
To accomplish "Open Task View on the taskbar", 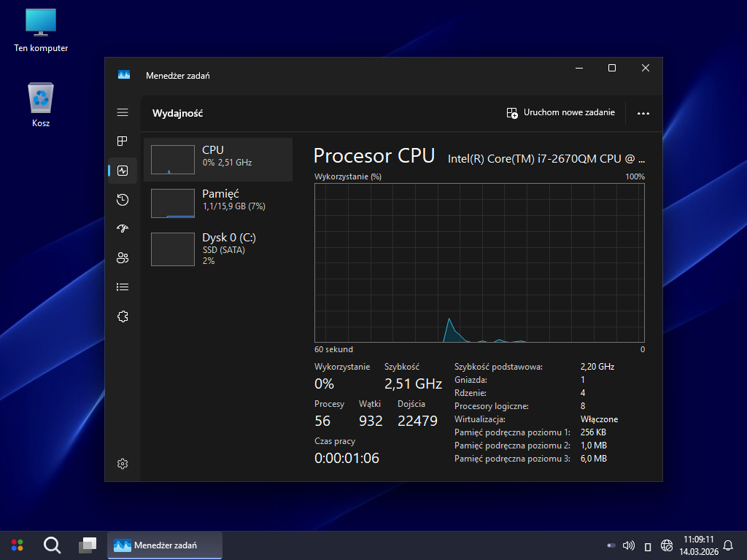I will pos(88,545).
